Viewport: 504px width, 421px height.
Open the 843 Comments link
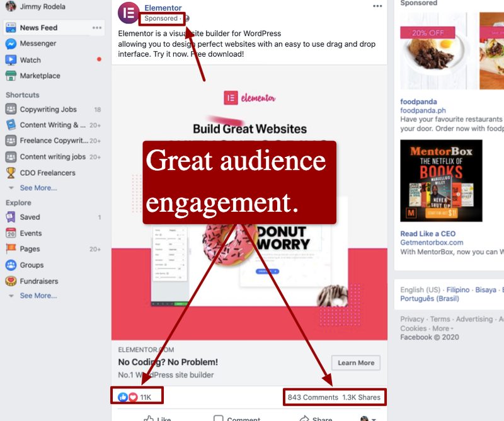click(x=312, y=398)
